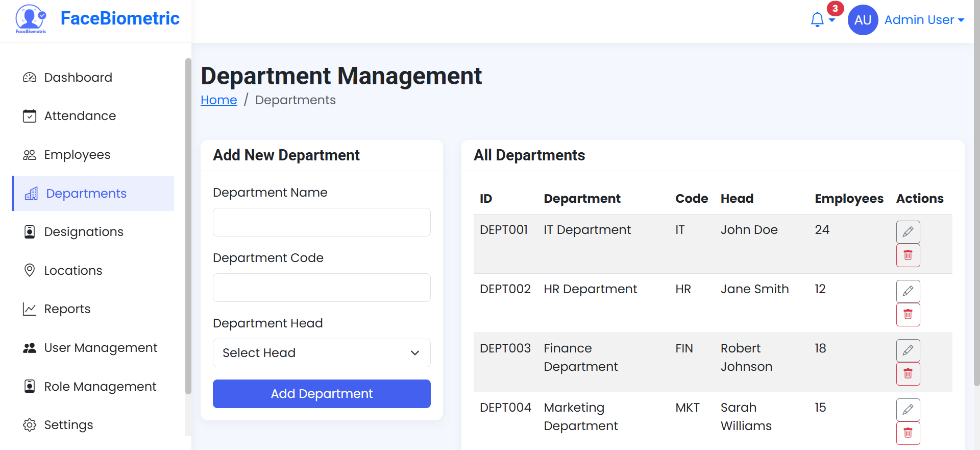The height and width of the screenshot is (450, 980).
Task: Click the Attendance calendar icon
Action: tap(30, 116)
